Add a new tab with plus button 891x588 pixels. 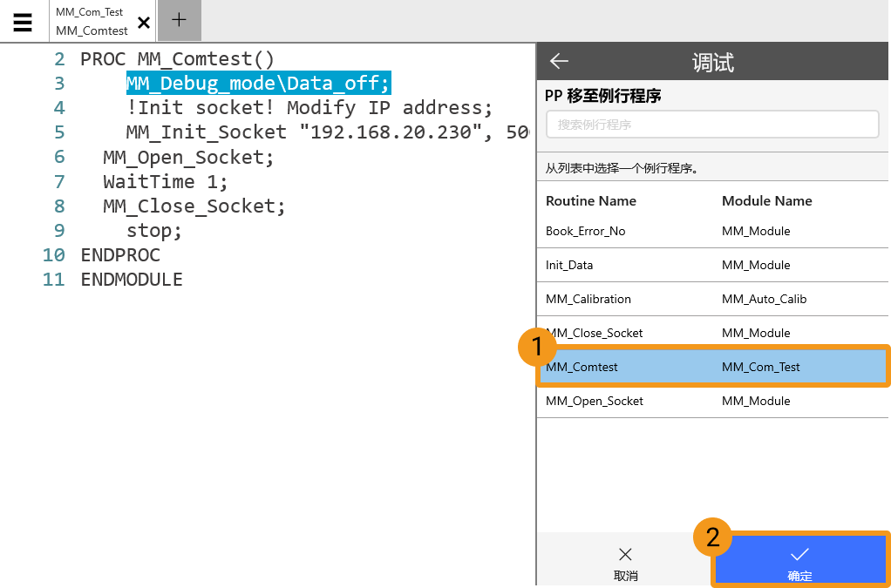(179, 20)
